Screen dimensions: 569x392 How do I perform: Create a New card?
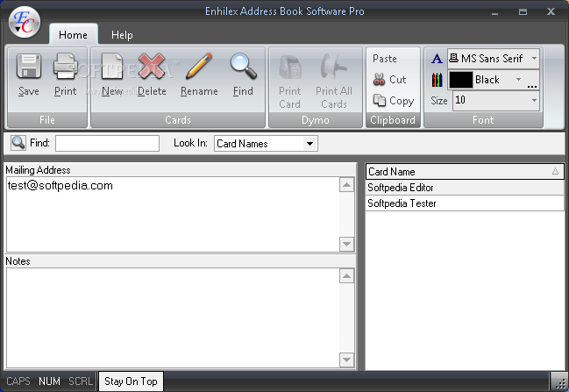click(x=112, y=75)
